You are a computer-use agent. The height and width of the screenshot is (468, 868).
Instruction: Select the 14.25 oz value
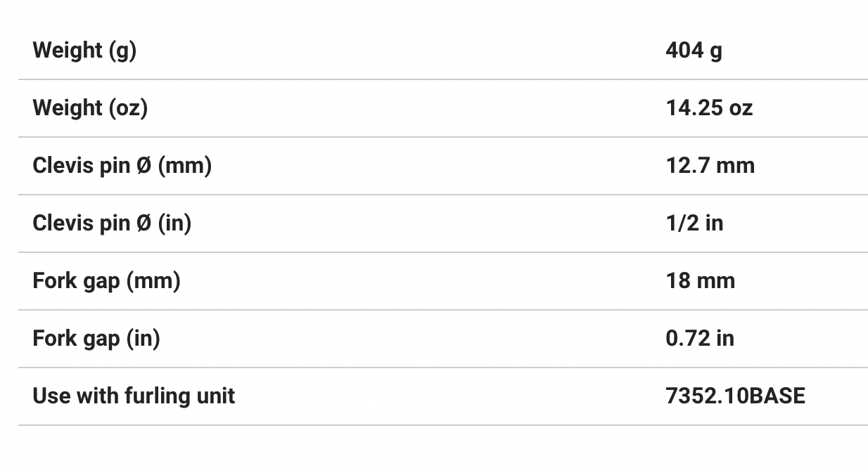[709, 108]
